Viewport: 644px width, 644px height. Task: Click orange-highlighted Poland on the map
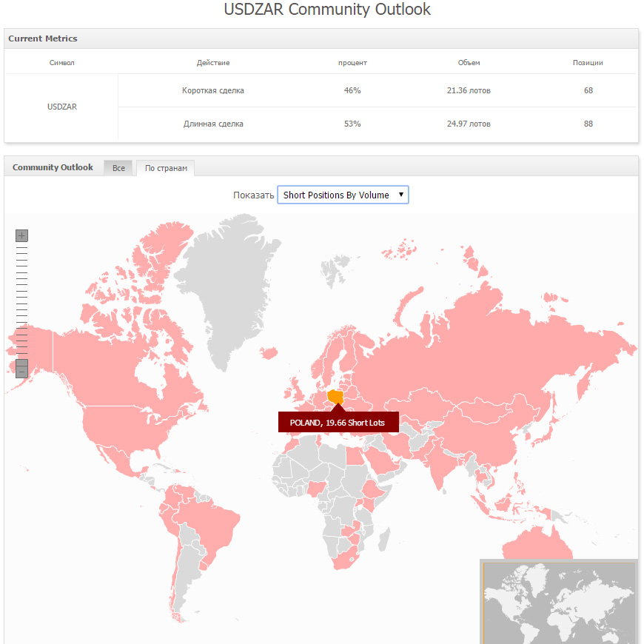pos(336,396)
